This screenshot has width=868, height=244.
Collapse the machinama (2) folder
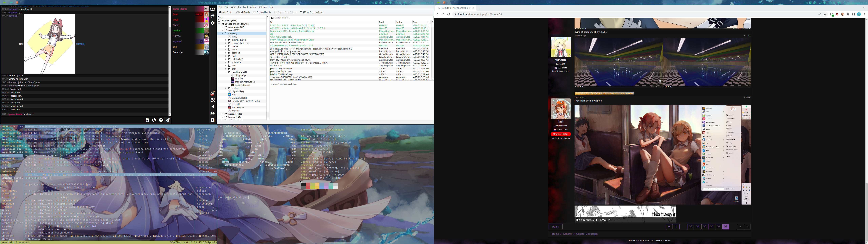point(226,72)
